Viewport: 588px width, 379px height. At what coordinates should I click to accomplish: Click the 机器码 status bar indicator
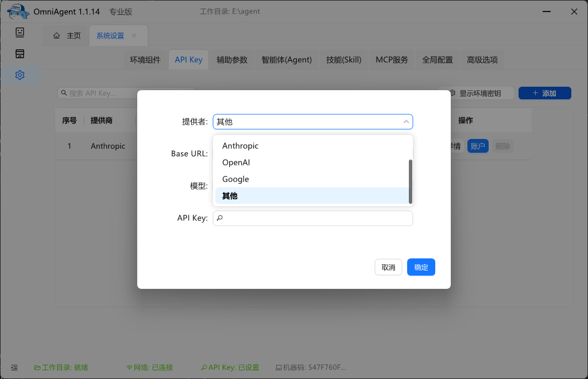click(x=311, y=368)
